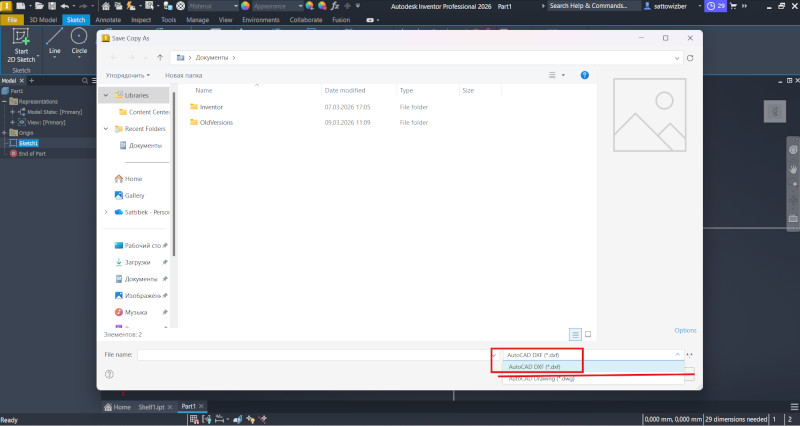
Task: Select End of Part in model browser
Action: [x=32, y=154]
